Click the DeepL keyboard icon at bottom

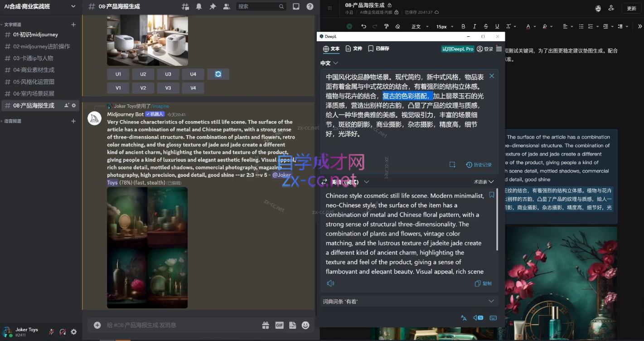493,318
